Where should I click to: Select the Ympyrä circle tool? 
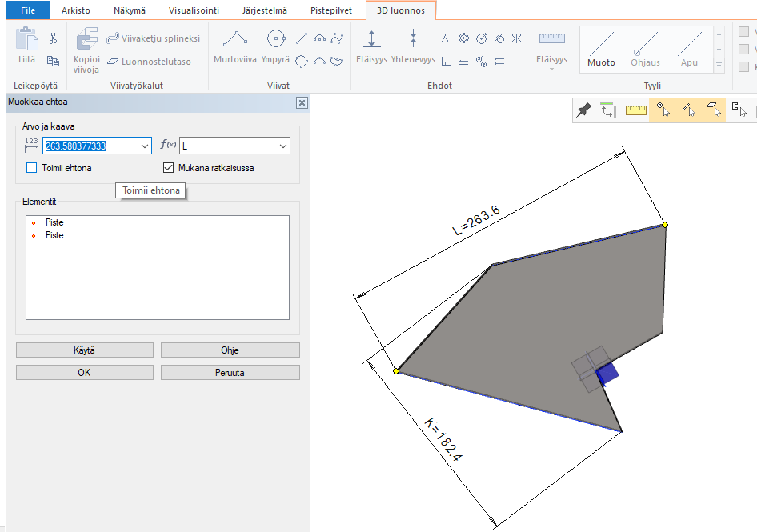click(x=275, y=46)
